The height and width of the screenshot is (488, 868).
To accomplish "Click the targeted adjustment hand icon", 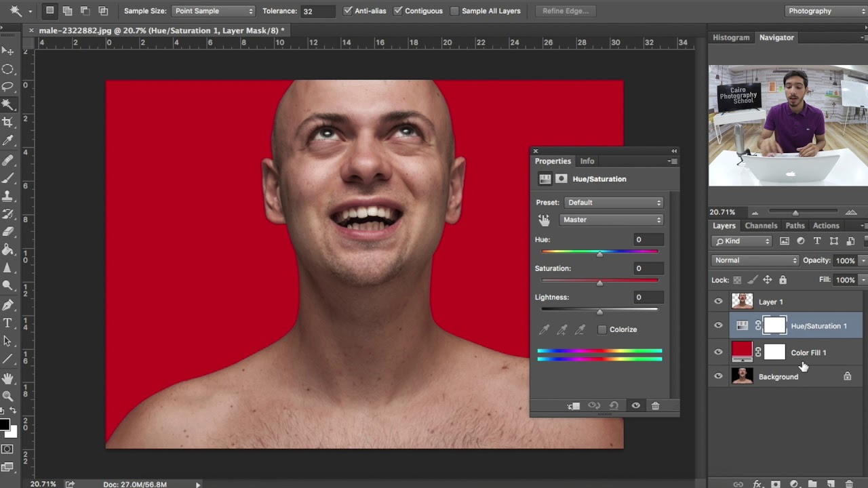I will [544, 220].
